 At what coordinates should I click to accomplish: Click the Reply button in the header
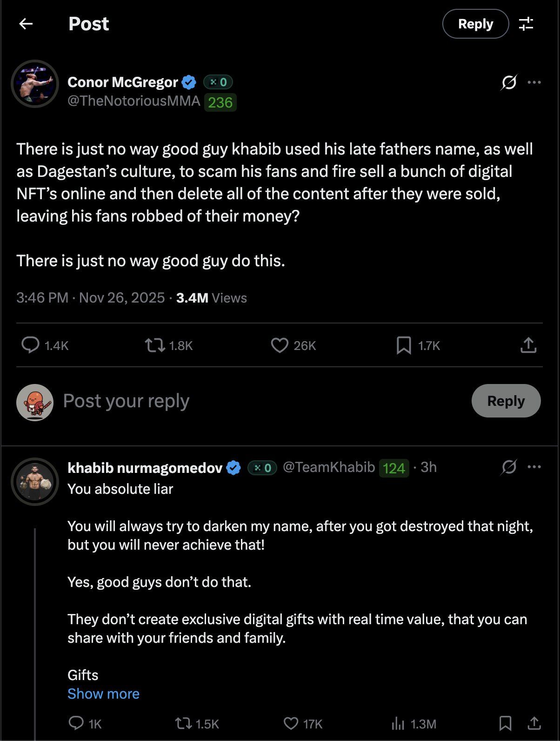pyautogui.click(x=475, y=24)
